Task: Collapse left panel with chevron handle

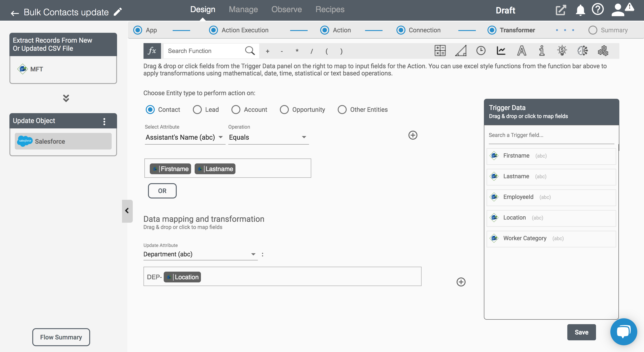Action: point(127,211)
